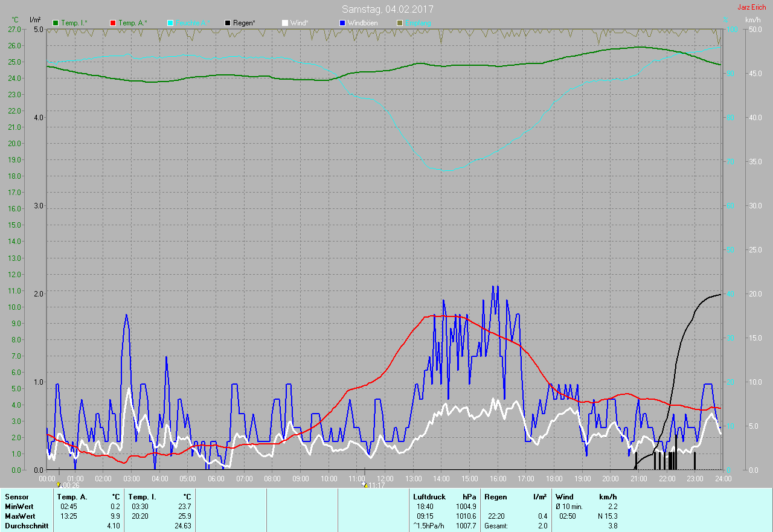This screenshot has height=532, width=773.
Task: Toggle the Wind* series label in legend
Action: coord(299,23)
